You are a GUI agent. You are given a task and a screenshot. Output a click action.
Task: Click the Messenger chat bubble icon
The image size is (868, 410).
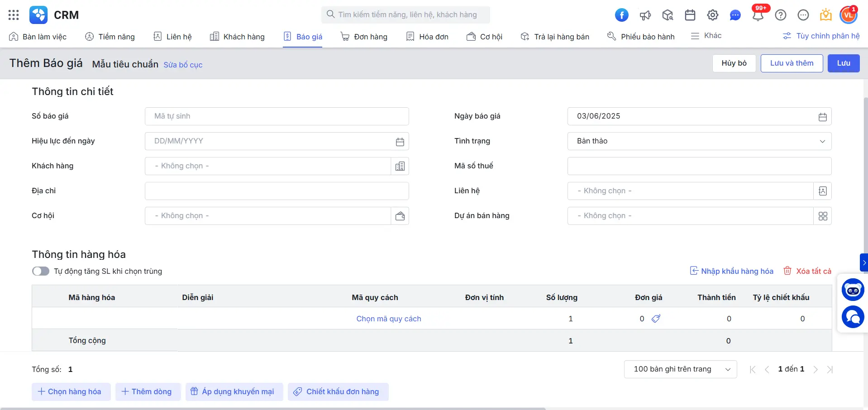coord(735,15)
